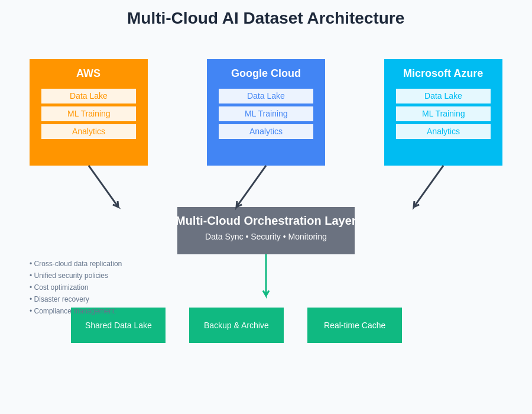Click Microsoft Azure Analytics box
The image size is (532, 414).
pos(443,131)
